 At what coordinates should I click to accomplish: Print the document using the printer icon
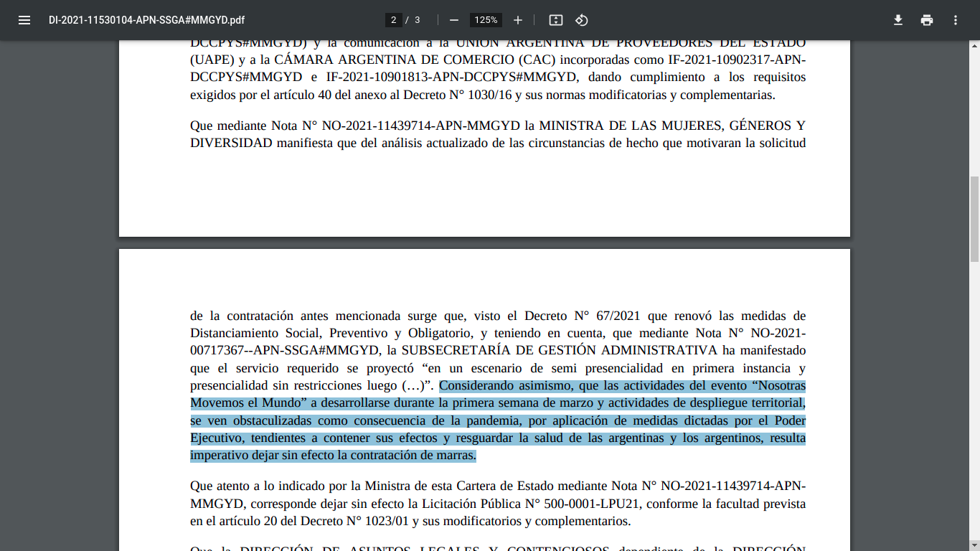pos(927,20)
